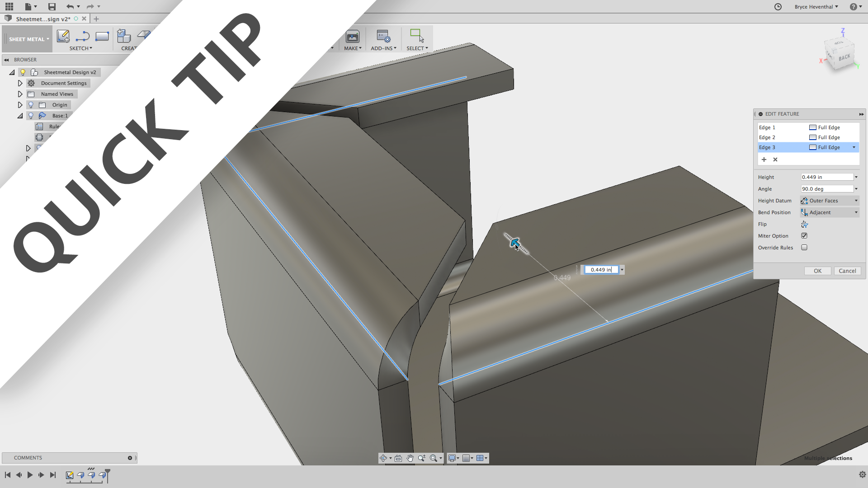Click the Flip direction icon
Screen dimensions: 868x488
pos(804,224)
